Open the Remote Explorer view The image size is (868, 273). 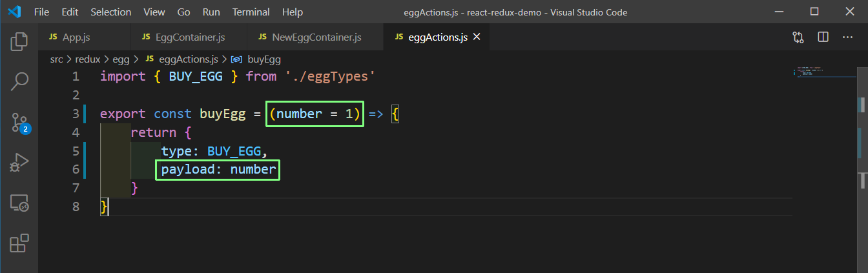19,203
